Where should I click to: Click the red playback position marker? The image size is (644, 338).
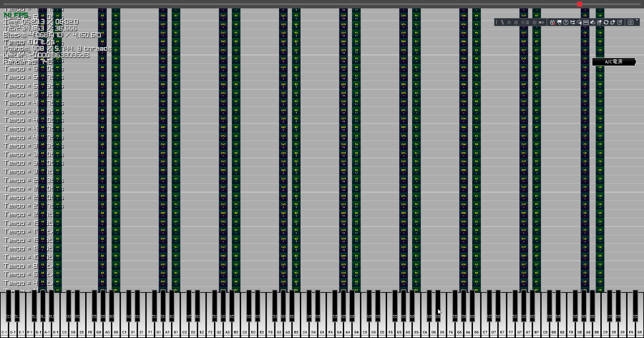point(580,4)
